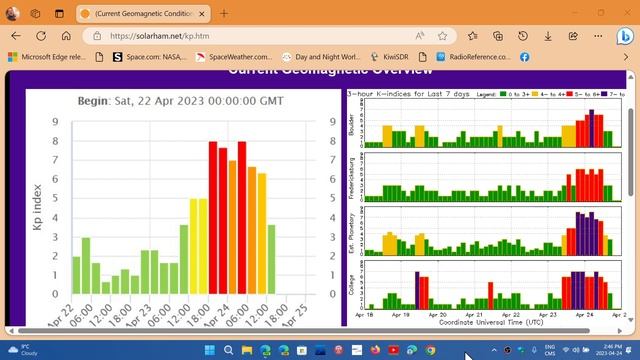Viewport: 640px width, 360px height.
Task: Click the Fredericksburg K-index chart
Action: click(493, 177)
